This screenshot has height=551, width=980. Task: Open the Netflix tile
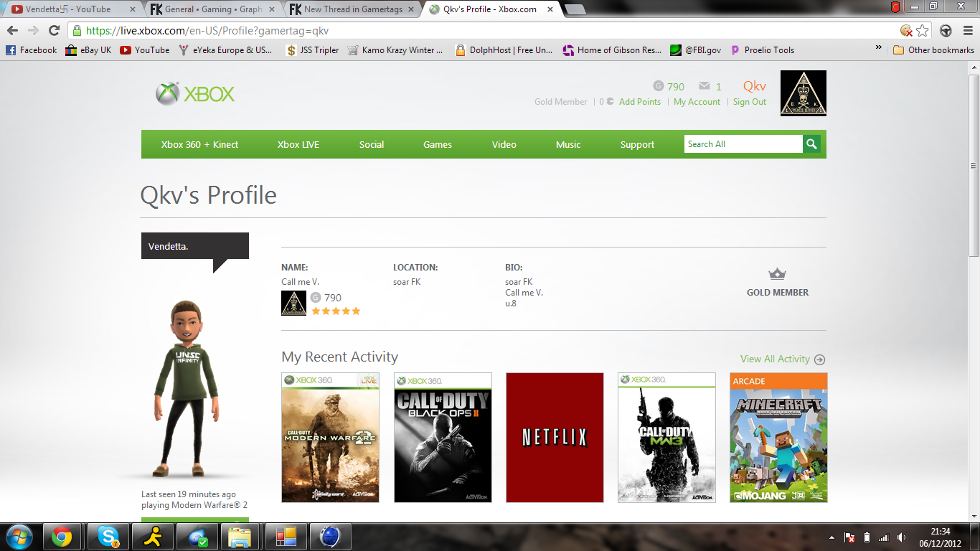555,438
